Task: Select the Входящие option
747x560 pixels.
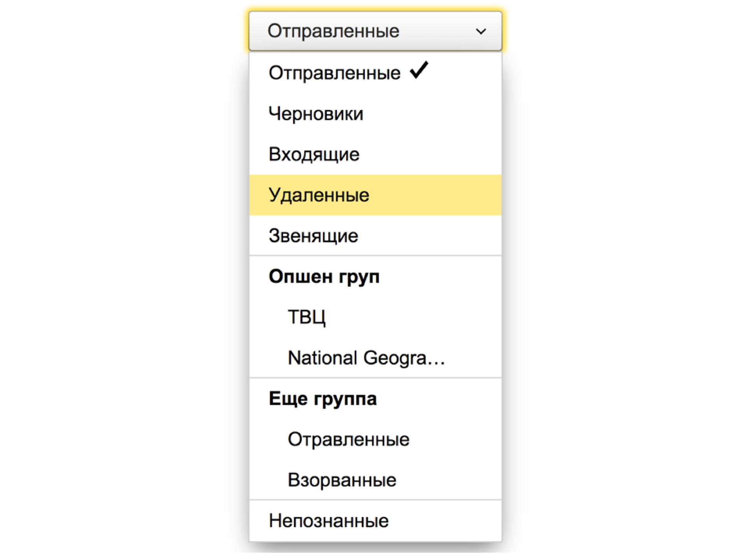Action: pos(313,154)
